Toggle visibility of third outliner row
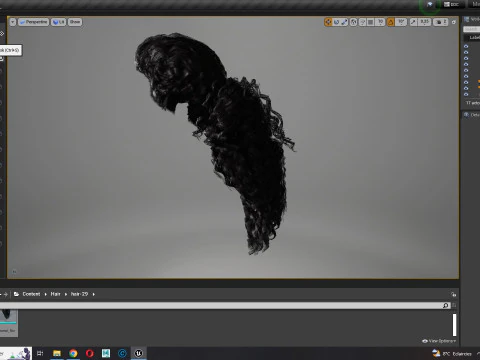Viewport: 480px width, 360px height. click(466, 58)
